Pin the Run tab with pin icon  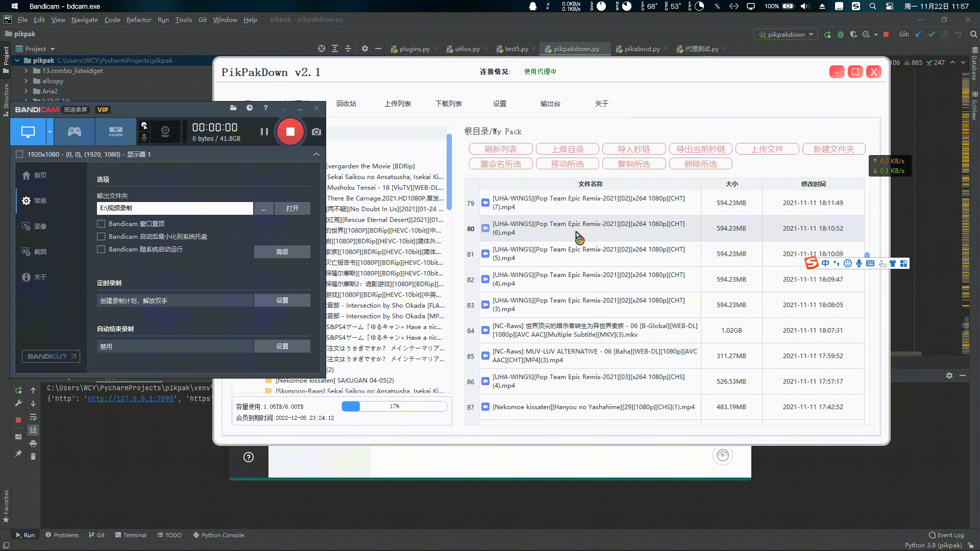point(18,454)
